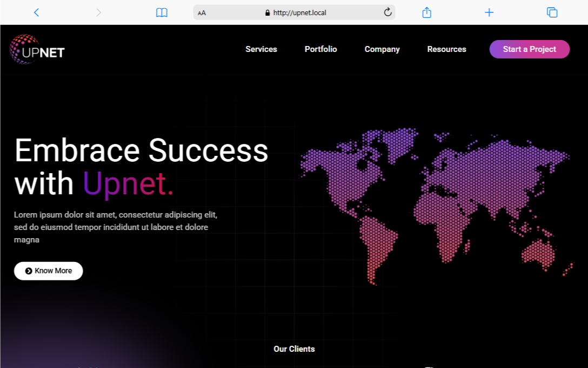Open the bookmarks book icon
This screenshot has width=588, height=368.
pyautogui.click(x=162, y=12)
